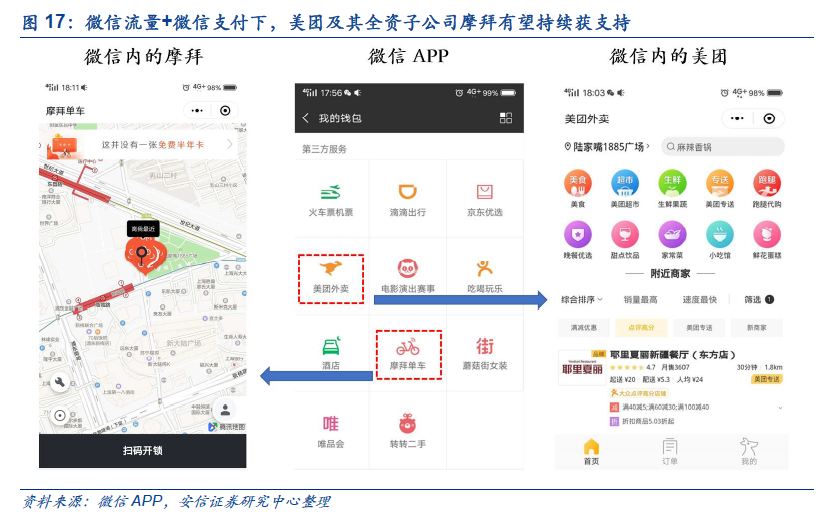The image size is (835, 518).
Task: Toggle 新商家 filter chip
Action: [757, 327]
